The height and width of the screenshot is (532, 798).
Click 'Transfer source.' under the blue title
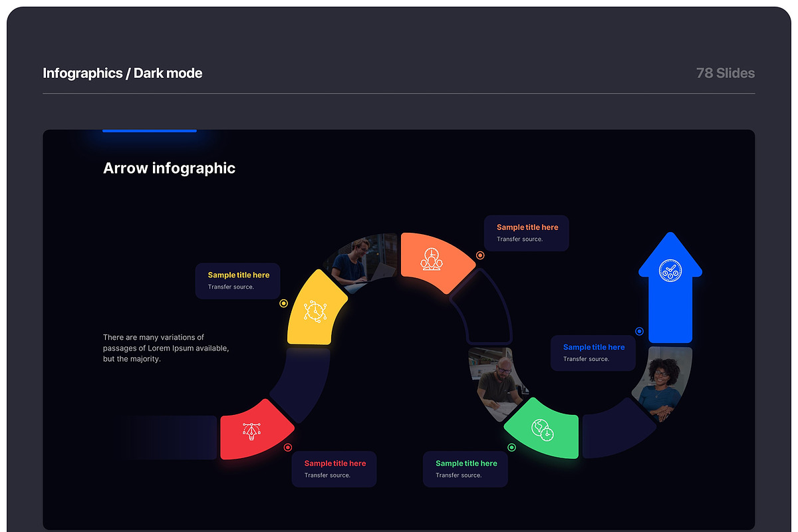pyautogui.click(x=586, y=359)
